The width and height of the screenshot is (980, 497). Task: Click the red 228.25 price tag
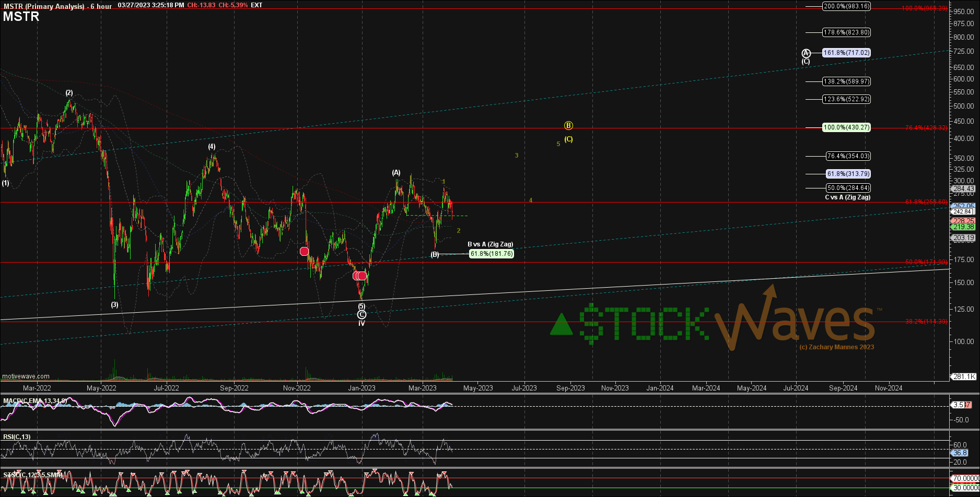pyautogui.click(x=964, y=221)
